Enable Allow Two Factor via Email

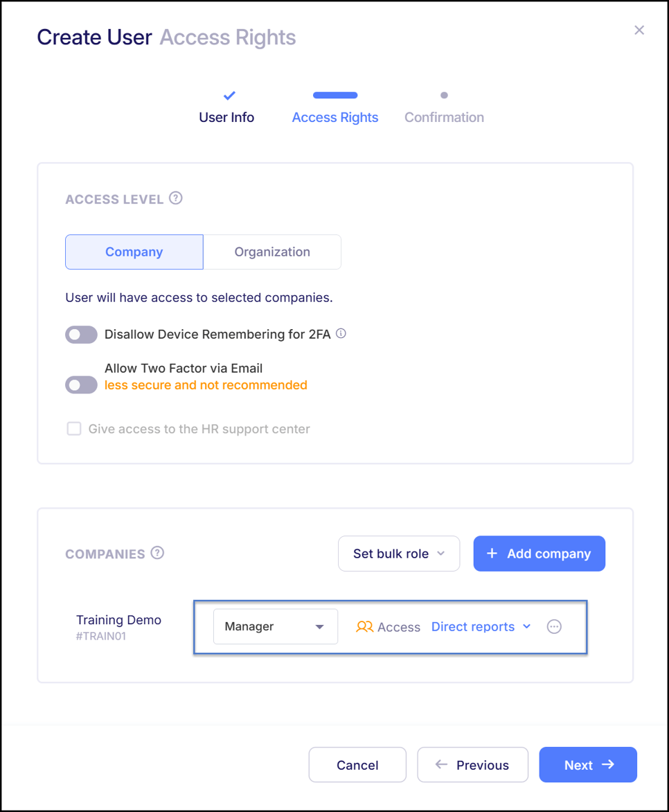81,385
